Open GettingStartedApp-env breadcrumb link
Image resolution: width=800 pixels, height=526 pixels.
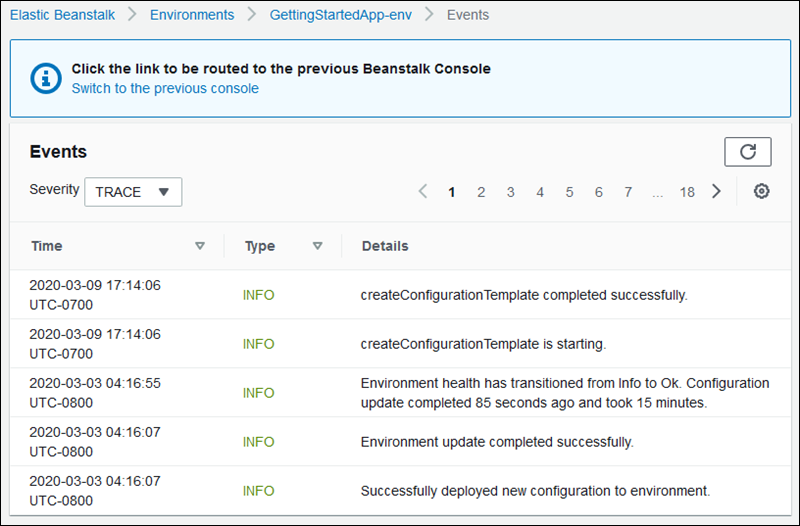tap(339, 15)
